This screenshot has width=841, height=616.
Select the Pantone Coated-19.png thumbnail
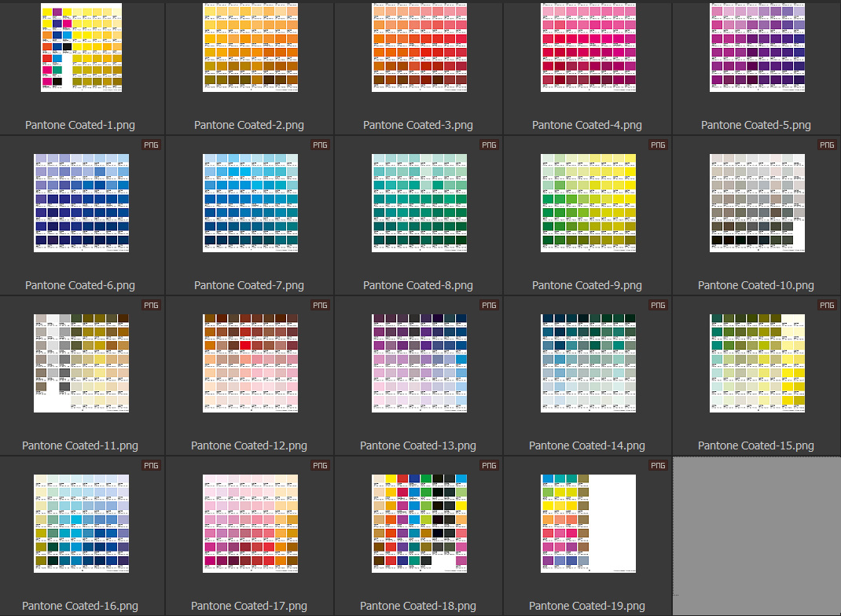coord(589,524)
